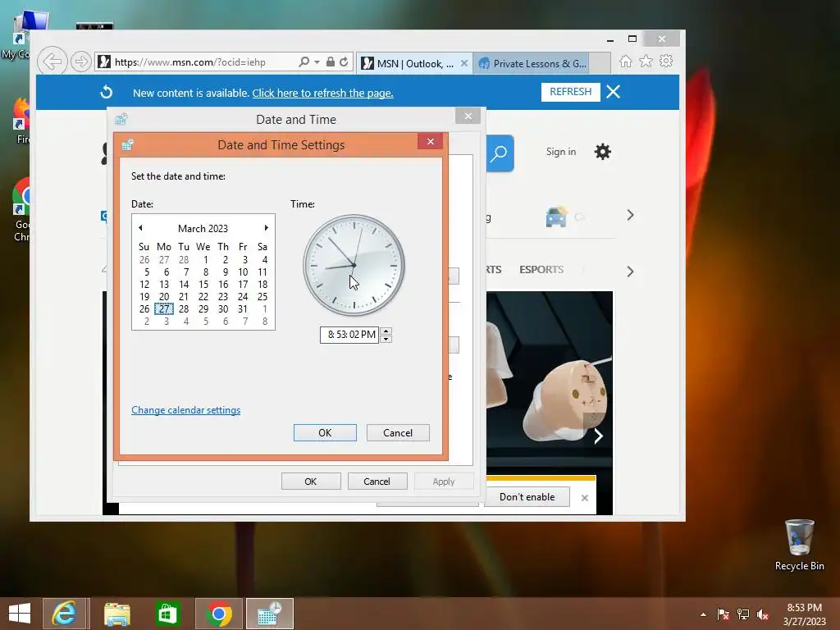Viewport: 840px width, 630px height.
Task: Go back in Internet Explorer
Action: [x=52, y=62]
